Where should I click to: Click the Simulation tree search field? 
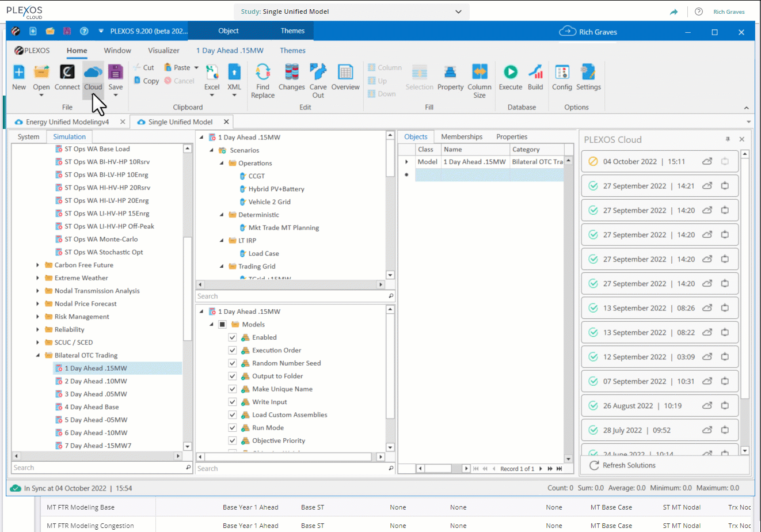102,468
